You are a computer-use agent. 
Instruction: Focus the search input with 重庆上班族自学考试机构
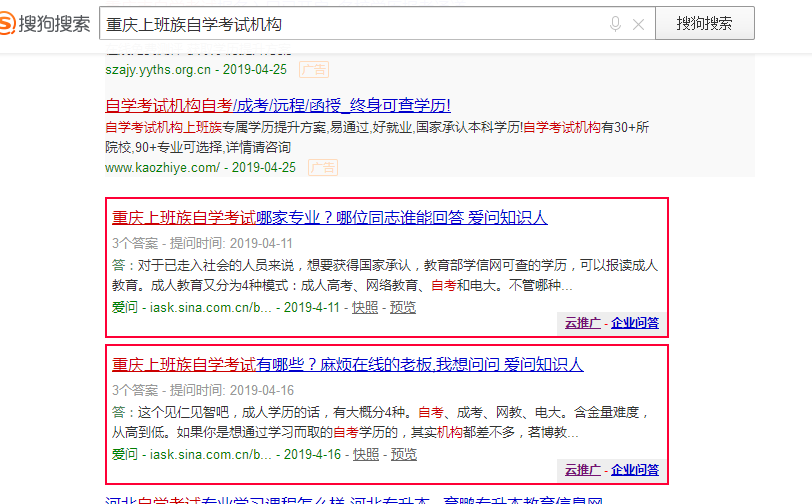[x=377, y=24]
